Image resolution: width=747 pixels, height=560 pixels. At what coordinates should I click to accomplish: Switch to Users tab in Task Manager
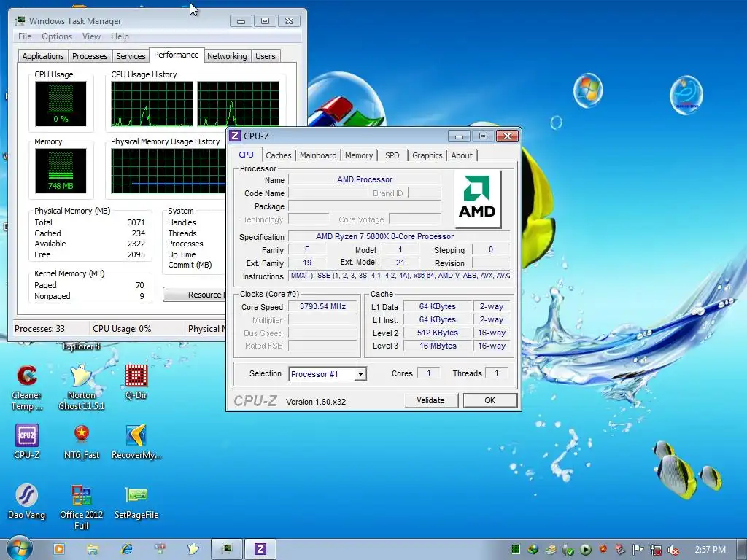pos(266,56)
